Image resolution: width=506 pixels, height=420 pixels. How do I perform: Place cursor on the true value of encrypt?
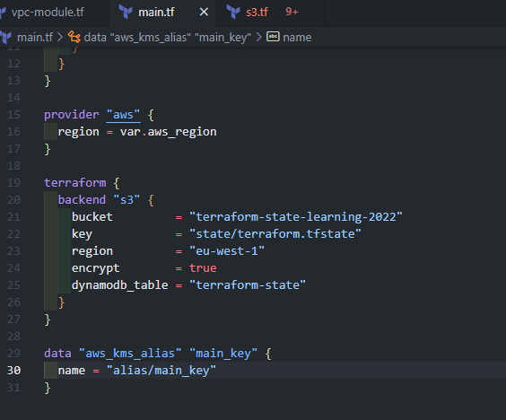point(203,268)
